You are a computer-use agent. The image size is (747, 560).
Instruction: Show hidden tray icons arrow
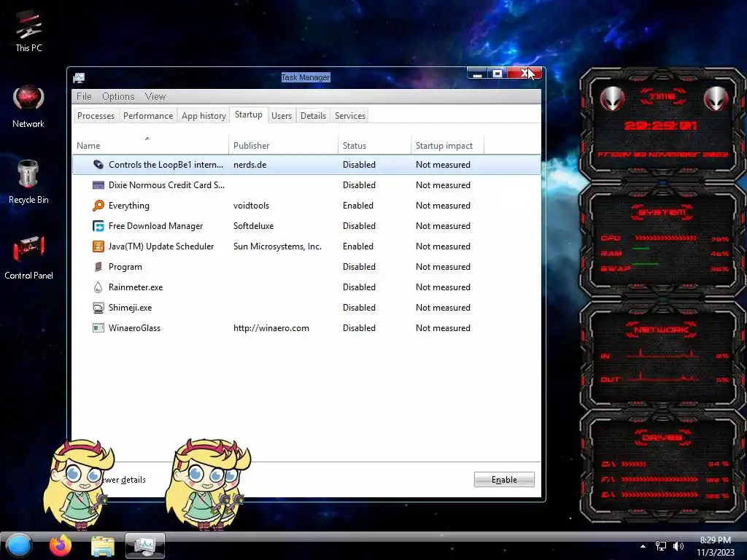[643, 546]
